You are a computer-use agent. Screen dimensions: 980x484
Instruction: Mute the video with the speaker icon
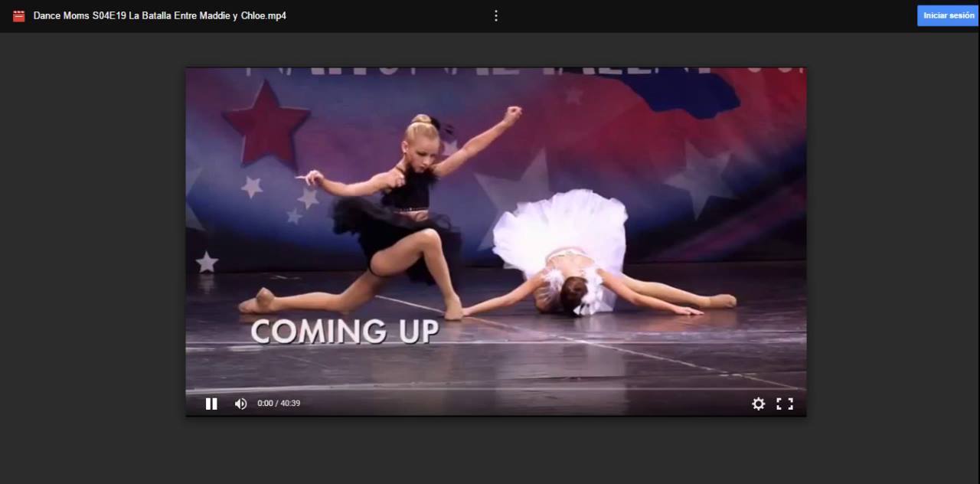240,404
